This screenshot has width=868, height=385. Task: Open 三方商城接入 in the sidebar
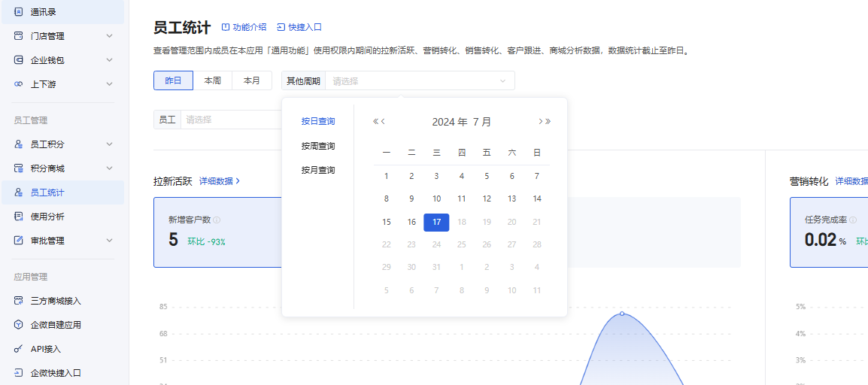(62, 301)
